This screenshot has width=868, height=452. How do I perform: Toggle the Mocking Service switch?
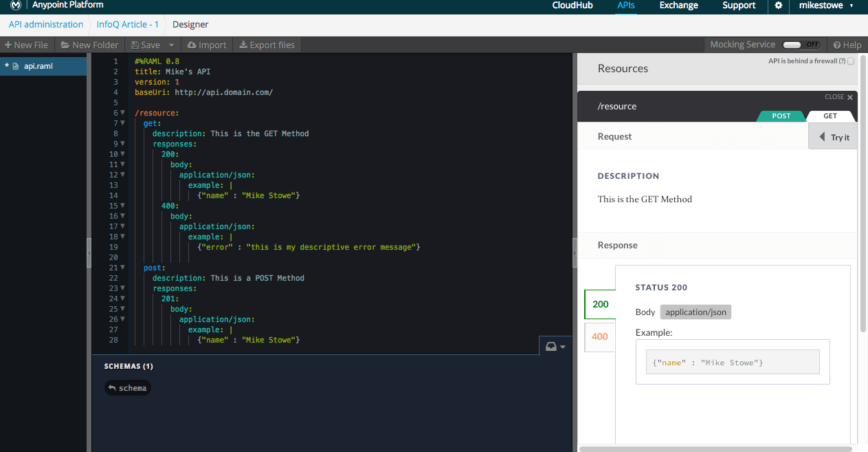click(801, 45)
